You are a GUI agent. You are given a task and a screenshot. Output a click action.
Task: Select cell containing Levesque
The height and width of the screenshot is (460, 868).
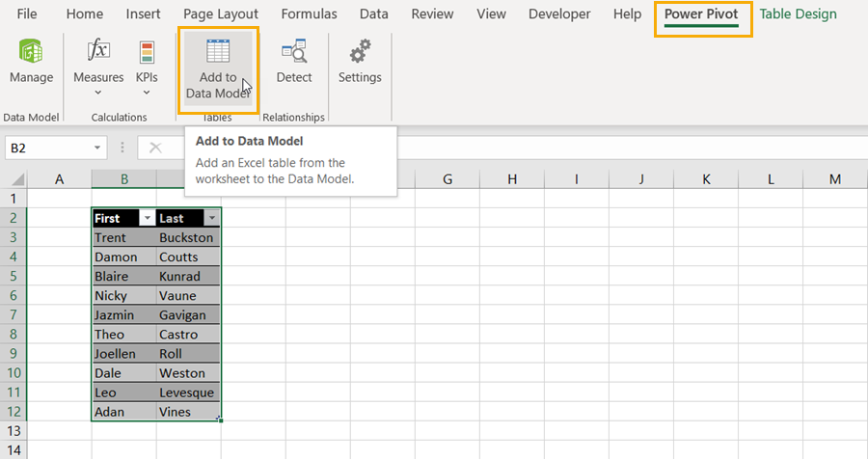pos(189,392)
